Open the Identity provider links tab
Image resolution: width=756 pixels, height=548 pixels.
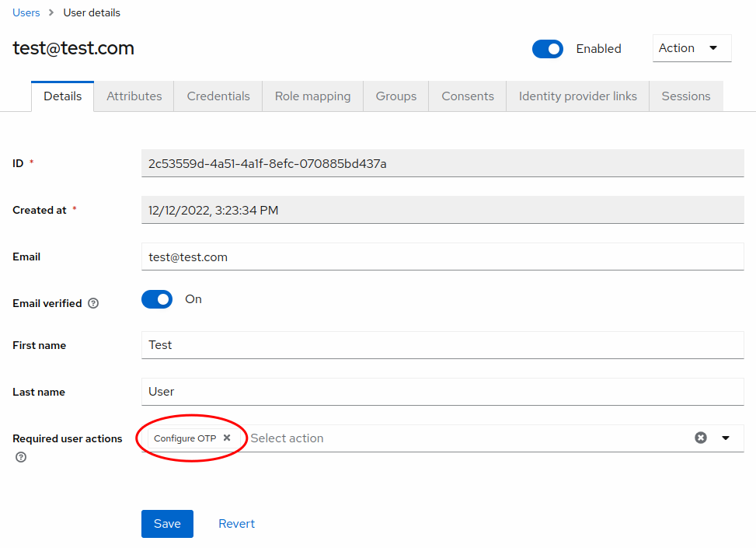577,96
